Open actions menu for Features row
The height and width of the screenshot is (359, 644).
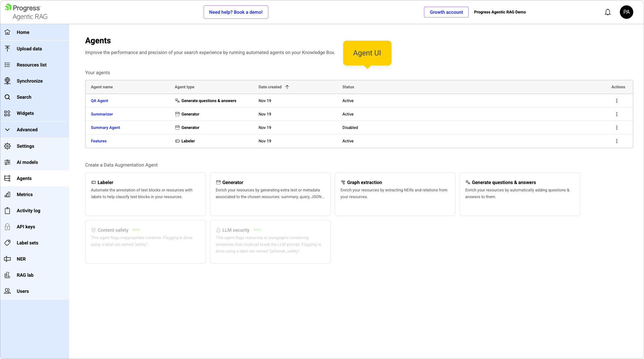coord(616,141)
